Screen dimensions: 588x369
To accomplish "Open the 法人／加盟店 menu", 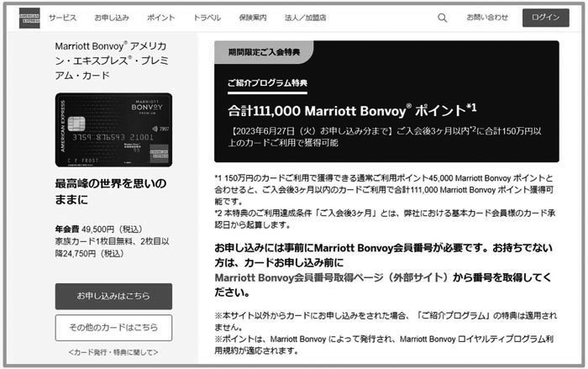I will pyautogui.click(x=305, y=18).
